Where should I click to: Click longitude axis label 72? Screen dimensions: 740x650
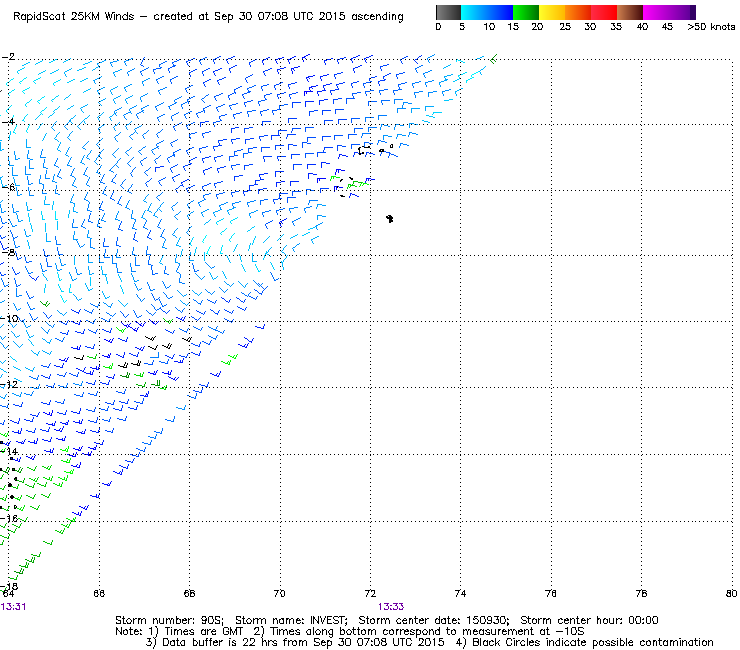(370, 593)
